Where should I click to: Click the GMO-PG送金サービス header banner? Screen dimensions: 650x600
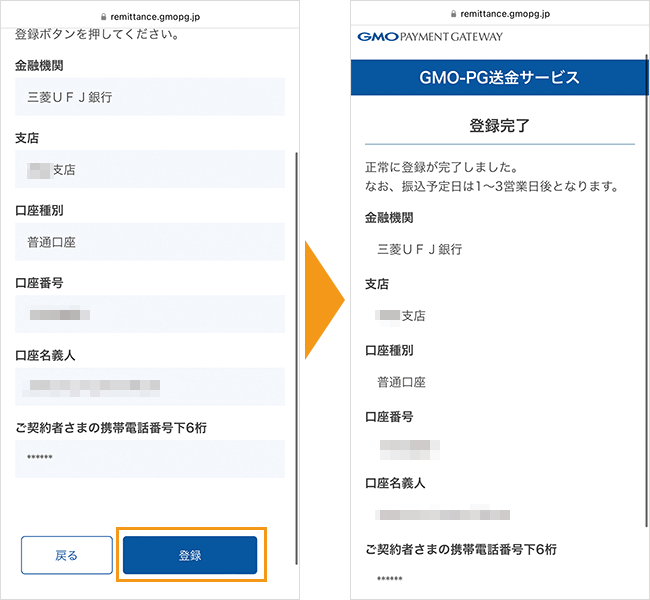click(499, 78)
